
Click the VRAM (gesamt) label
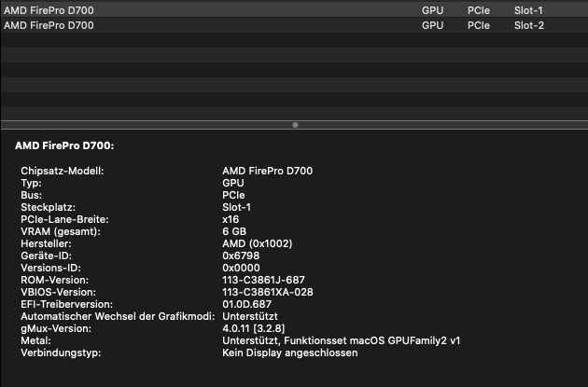tap(61, 231)
